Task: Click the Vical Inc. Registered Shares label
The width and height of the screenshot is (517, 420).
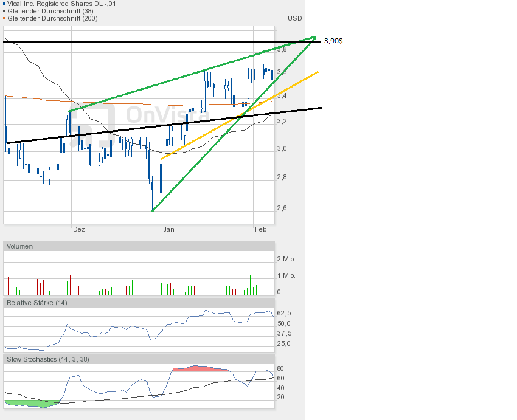Action: click(60, 4)
